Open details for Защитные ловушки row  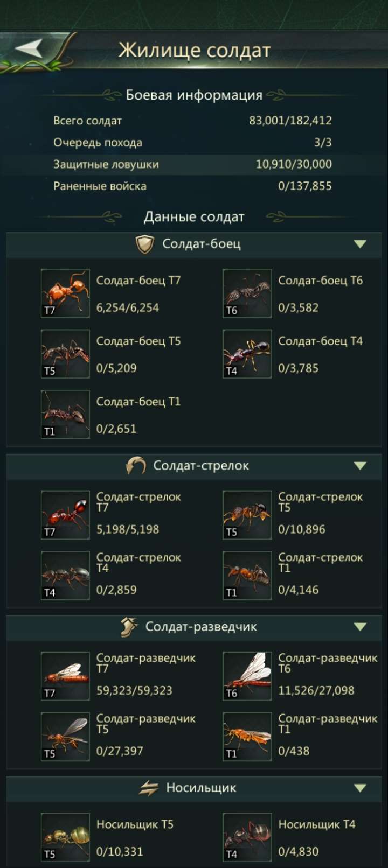pos(194,164)
